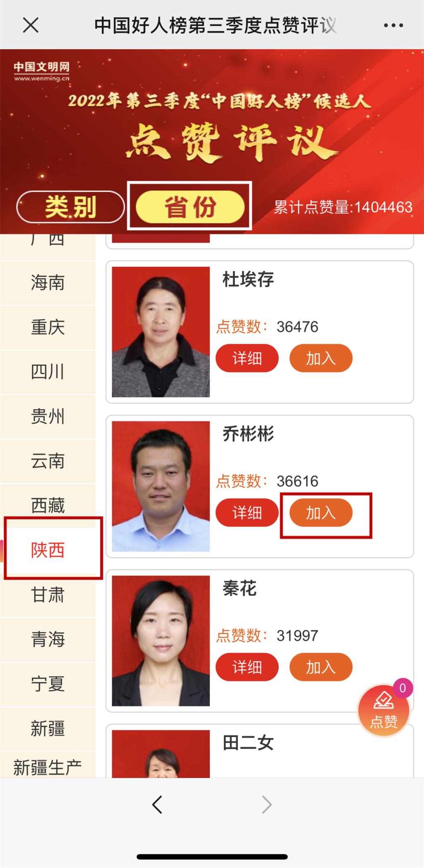Open 秦花's portrait photo
Screen dimensions: 424x868
click(x=161, y=641)
